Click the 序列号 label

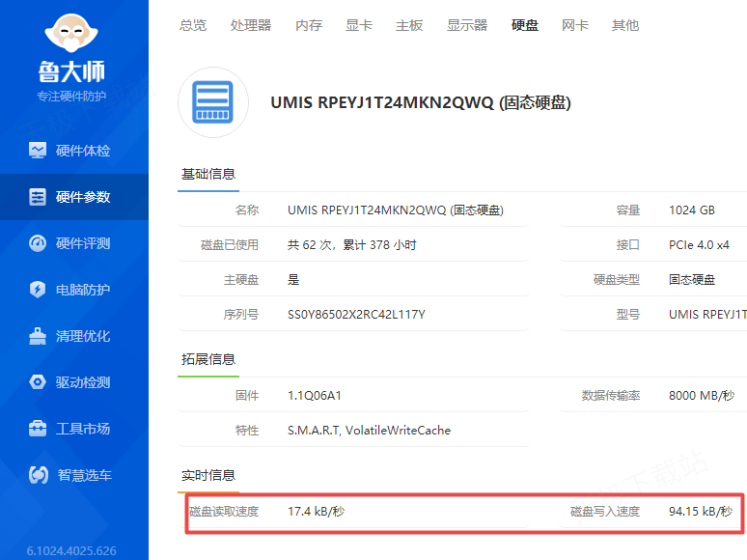point(241,315)
